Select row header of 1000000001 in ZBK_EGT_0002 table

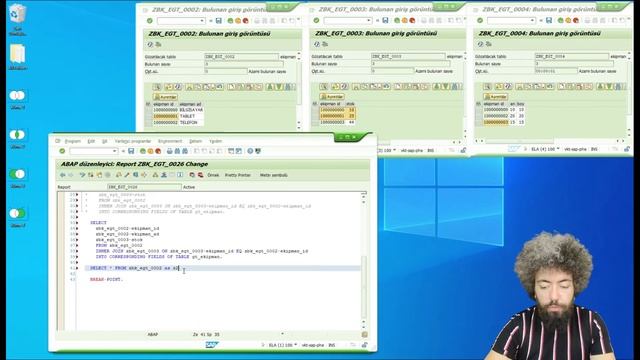(148, 116)
